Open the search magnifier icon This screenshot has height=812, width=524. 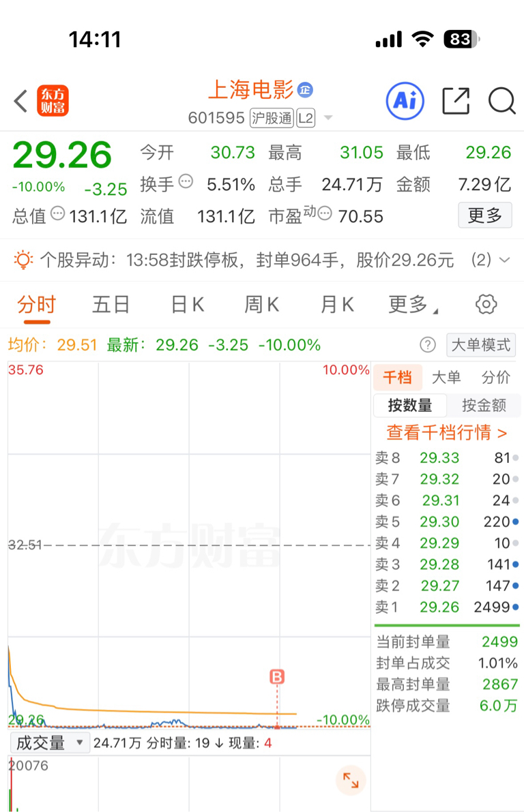[x=502, y=100]
